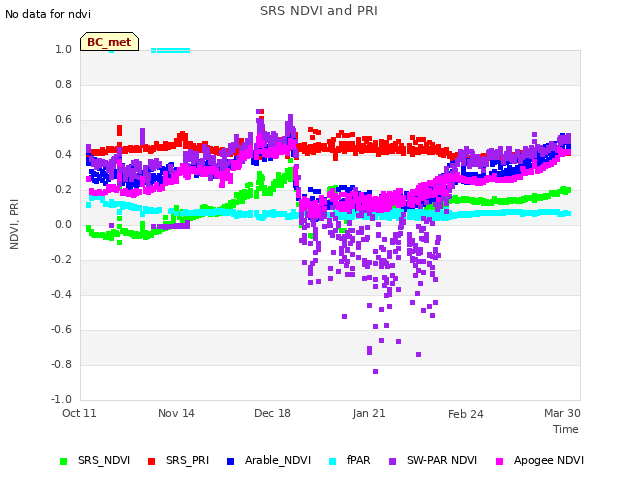Click the blue Arable_NDVI legend swatch

[x=230, y=461]
